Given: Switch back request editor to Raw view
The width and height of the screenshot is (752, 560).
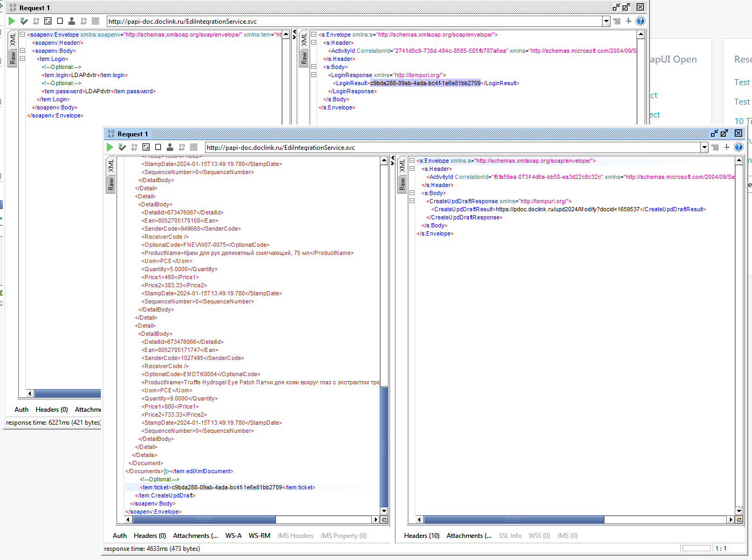Looking at the screenshot, I should pos(13,58).
